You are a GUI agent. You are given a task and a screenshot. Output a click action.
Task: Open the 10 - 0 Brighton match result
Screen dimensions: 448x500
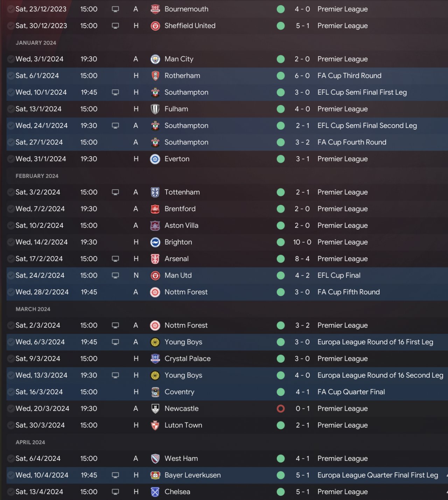coord(302,242)
